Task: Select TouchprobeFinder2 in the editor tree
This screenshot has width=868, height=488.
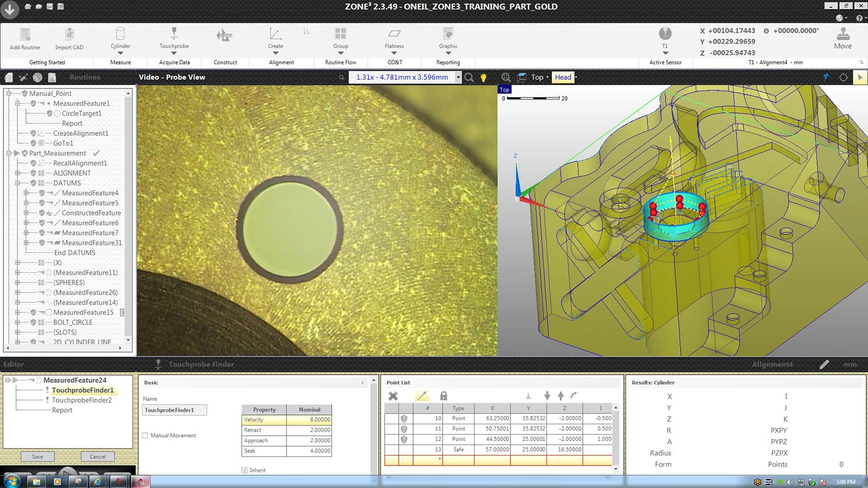Action: click(82, 400)
